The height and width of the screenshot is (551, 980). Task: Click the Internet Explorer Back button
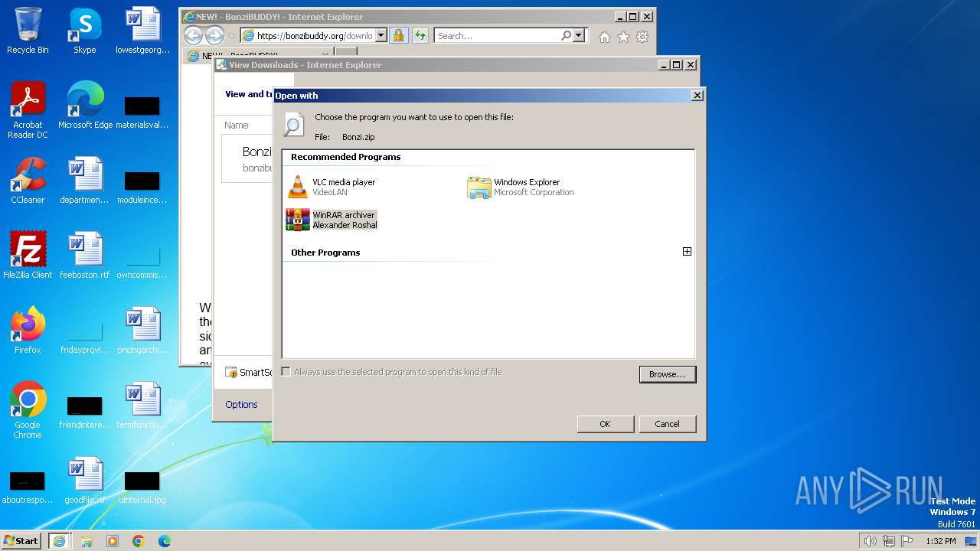(x=193, y=35)
